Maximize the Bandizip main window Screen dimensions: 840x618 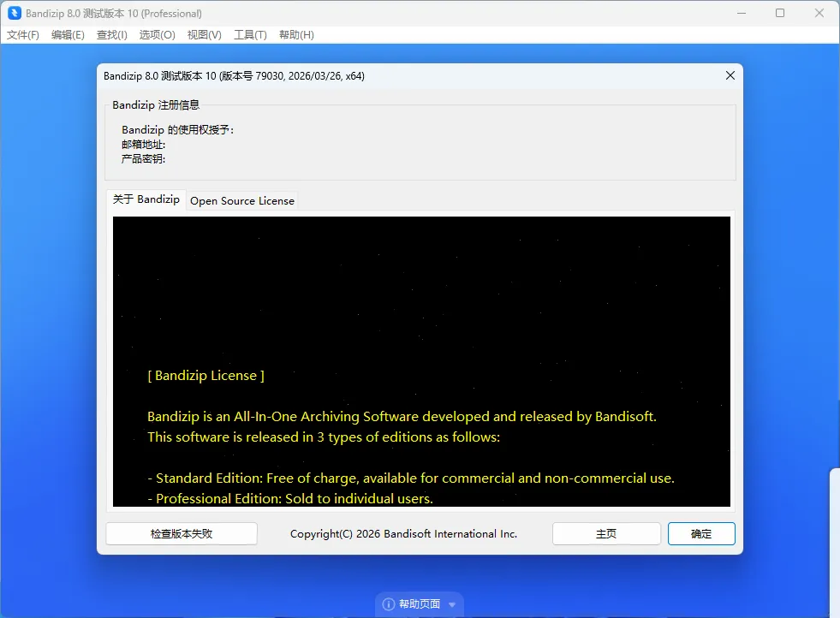(x=780, y=13)
